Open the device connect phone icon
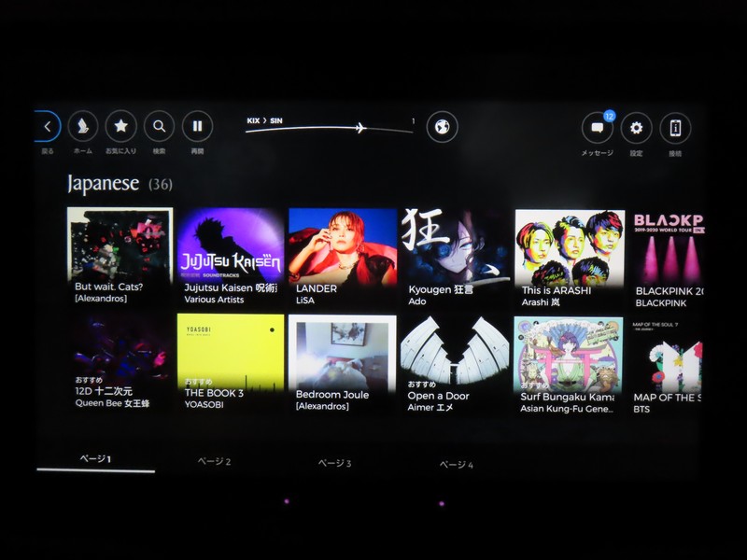 click(675, 128)
